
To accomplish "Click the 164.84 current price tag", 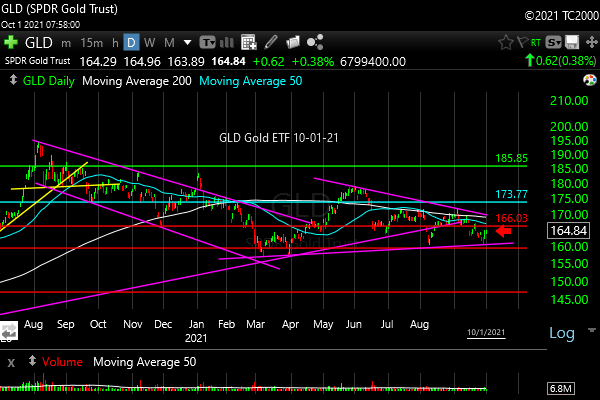I will click(x=569, y=231).
